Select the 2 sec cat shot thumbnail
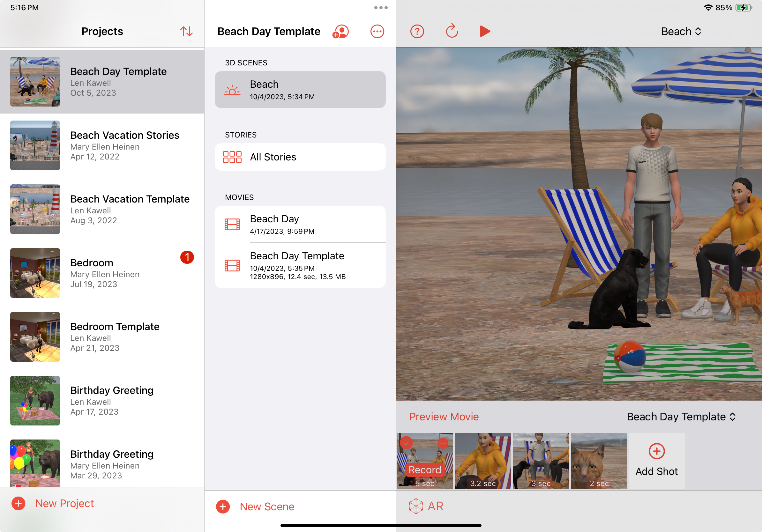This screenshot has height=532, width=762. (x=599, y=461)
